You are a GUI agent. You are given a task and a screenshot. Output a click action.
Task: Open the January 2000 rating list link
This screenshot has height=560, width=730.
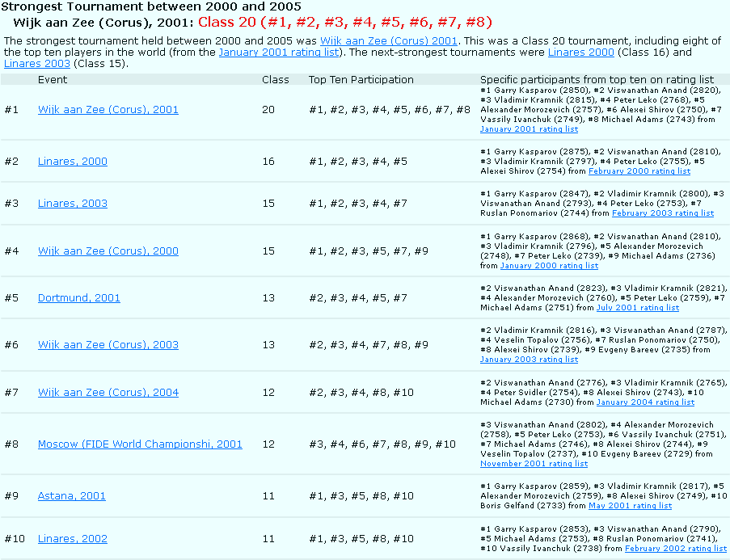click(549, 266)
